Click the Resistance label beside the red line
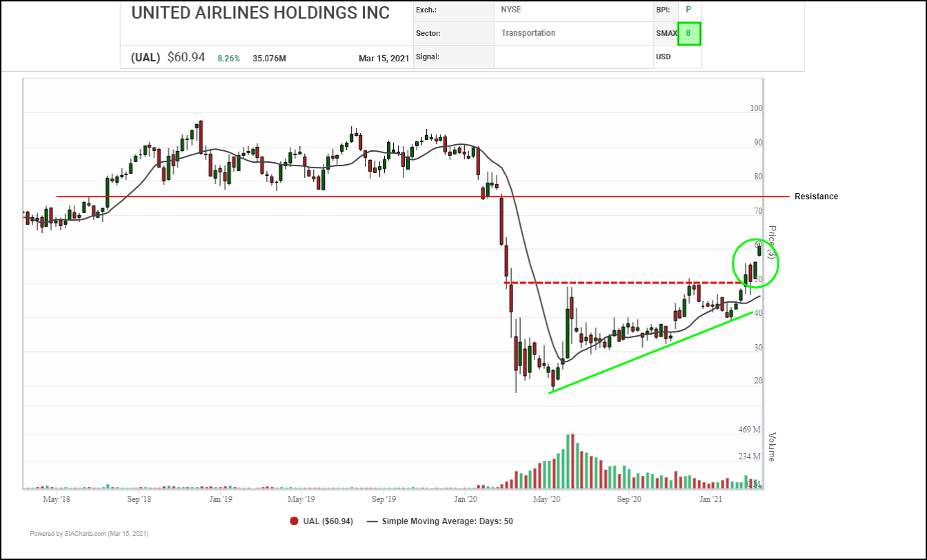This screenshot has width=927, height=560. click(816, 197)
